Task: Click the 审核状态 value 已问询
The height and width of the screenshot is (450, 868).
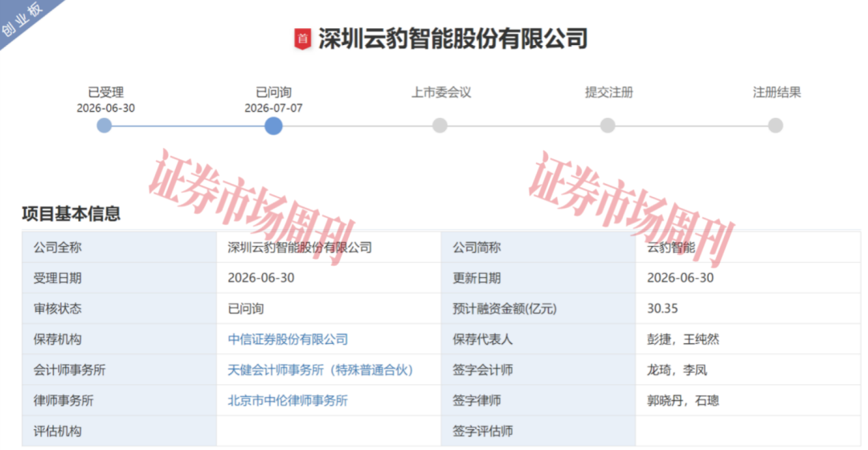Action: pyautogui.click(x=246, y=309)
